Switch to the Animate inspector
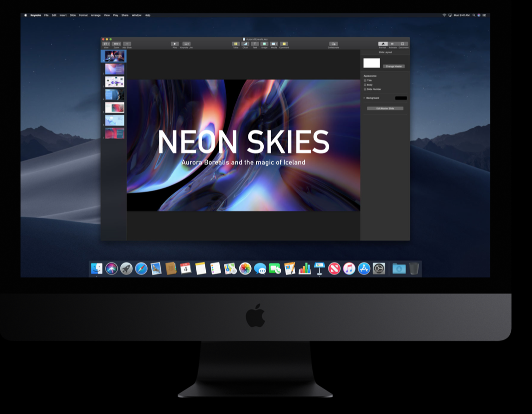This screenshot has width=532, height=414. [393, 44]
